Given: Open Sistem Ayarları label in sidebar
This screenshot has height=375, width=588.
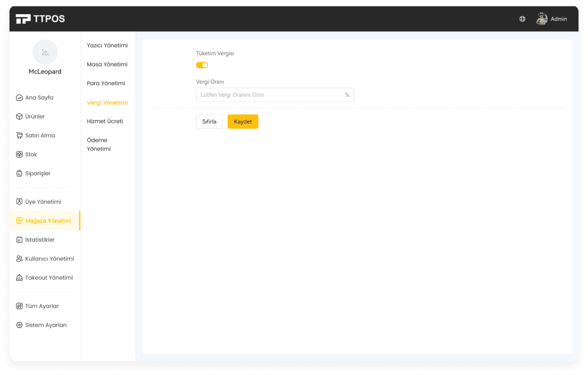Looking at the screenshot, I should [x=46, y=325].
